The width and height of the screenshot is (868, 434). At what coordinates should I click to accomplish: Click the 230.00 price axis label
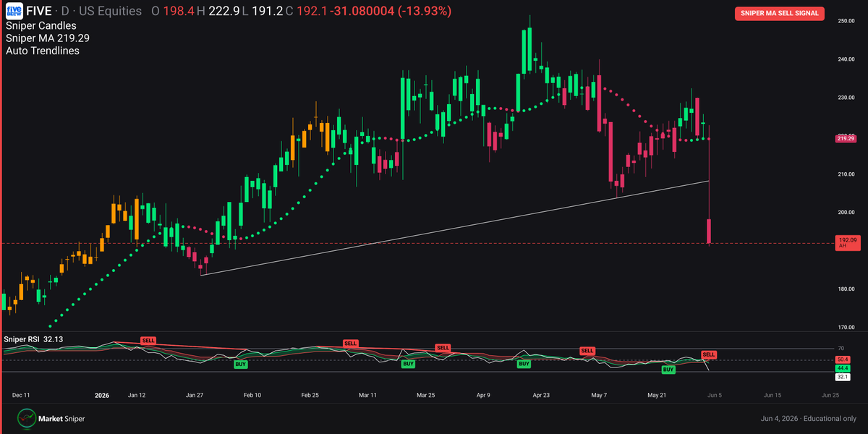tap(846, 98)
